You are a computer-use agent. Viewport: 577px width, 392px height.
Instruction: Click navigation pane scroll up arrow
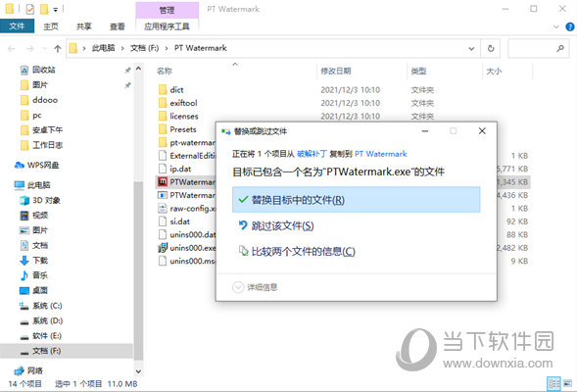click(x=138, y=69)
